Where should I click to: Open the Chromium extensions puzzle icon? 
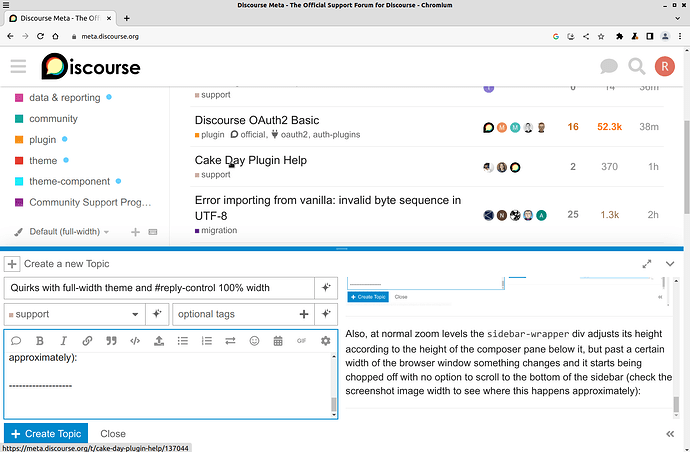pos(620,37)
